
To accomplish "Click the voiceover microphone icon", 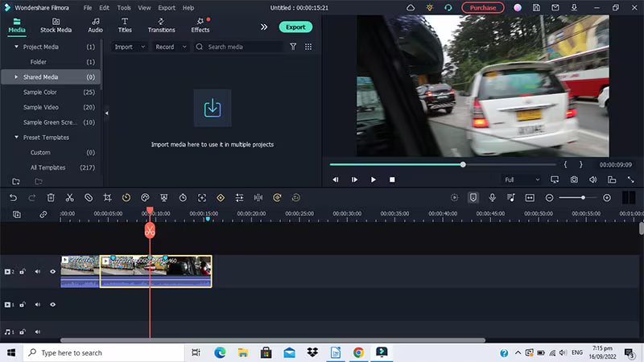I will point(492,197).
